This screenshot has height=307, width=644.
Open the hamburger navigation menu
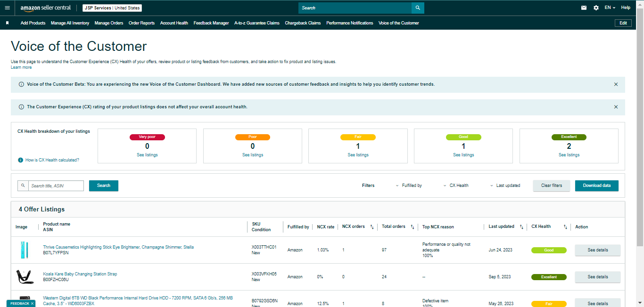pos(7,8)
